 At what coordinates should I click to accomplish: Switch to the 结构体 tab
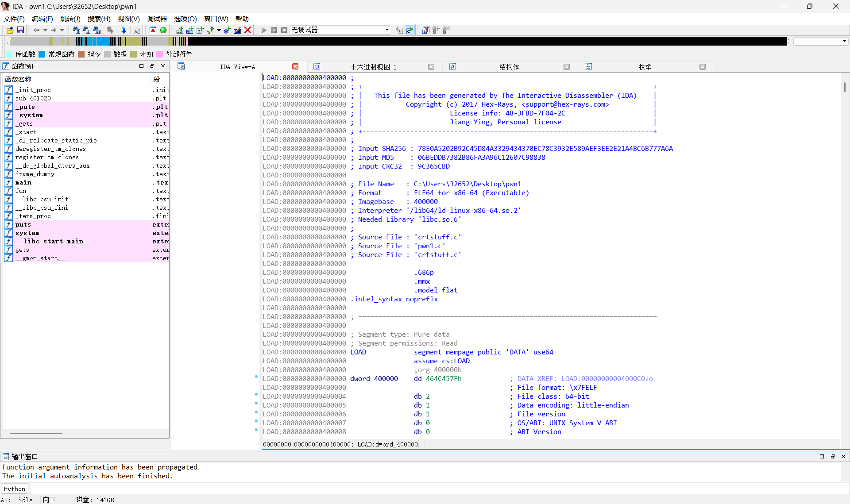coord(509,67)
